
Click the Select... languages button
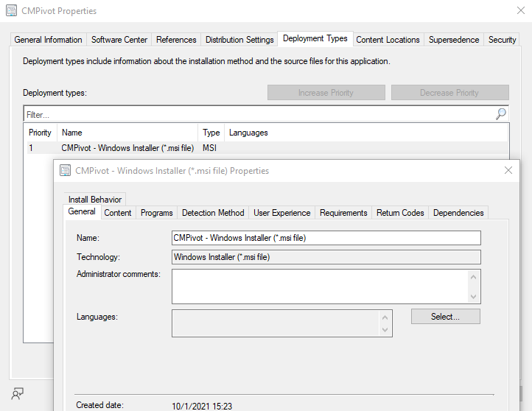[x=445, y=316]
